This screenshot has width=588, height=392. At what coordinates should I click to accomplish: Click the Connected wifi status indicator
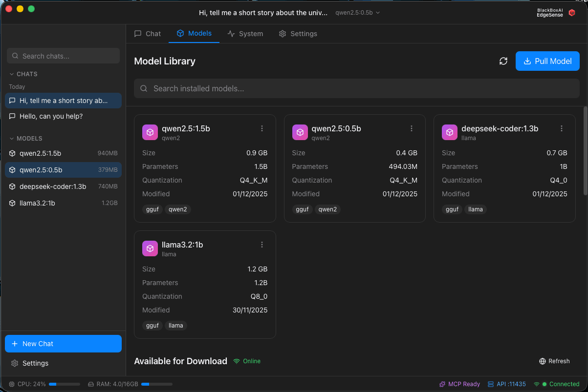point(556,384)
